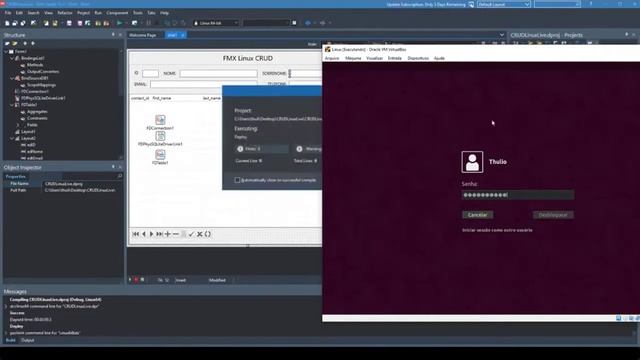Pin the Object Inspector panel
The height and width of the screenshot is (360, 640).
(x=113, y=167)
